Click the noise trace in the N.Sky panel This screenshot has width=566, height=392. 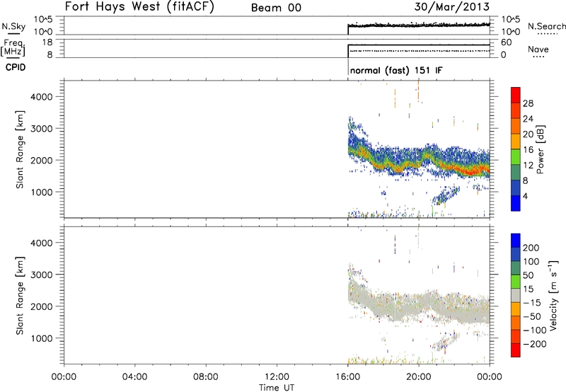pos(419,25)
